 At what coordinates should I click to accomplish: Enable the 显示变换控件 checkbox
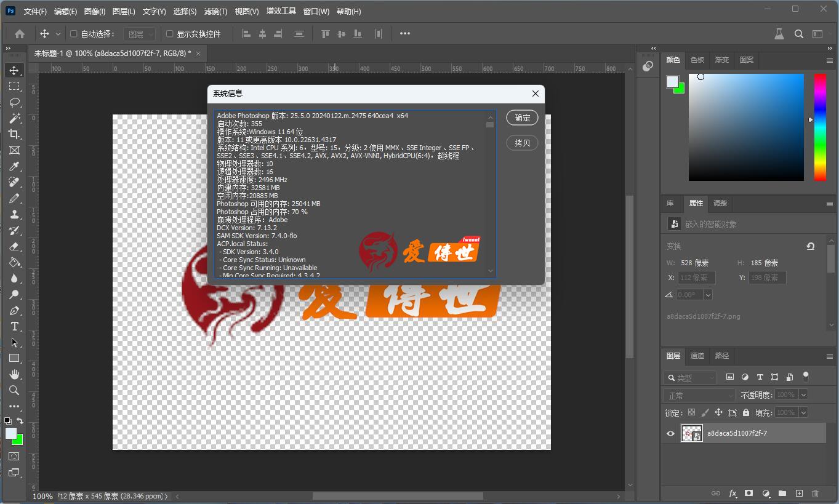pyautogui.click(x=171, y=34)
